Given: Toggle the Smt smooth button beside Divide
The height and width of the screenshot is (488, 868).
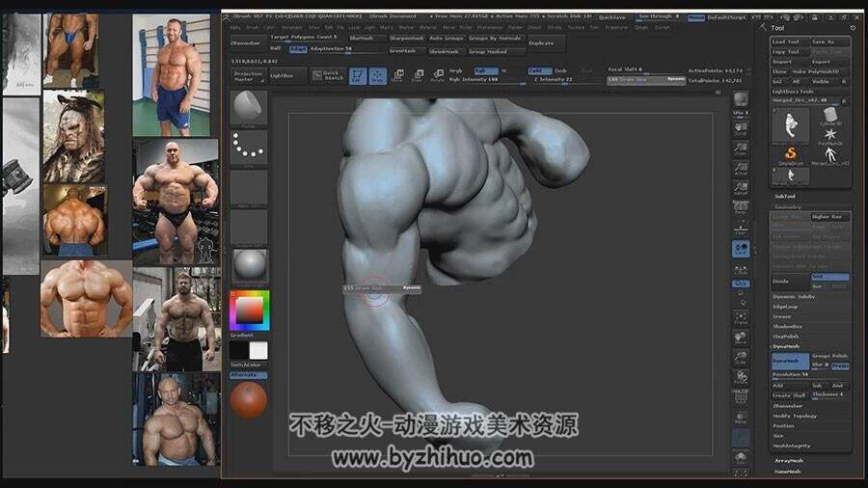Looking at the screenshot, I should click(x=829, y=276).
